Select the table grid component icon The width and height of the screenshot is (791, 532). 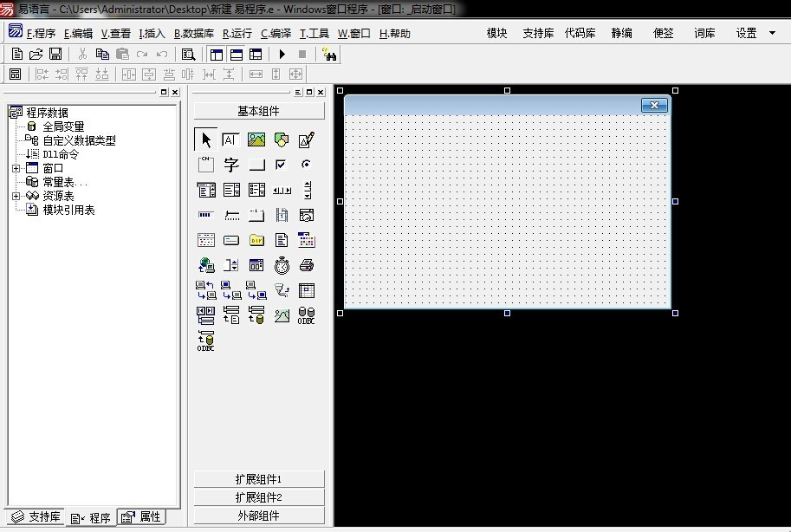coord(306,291)
